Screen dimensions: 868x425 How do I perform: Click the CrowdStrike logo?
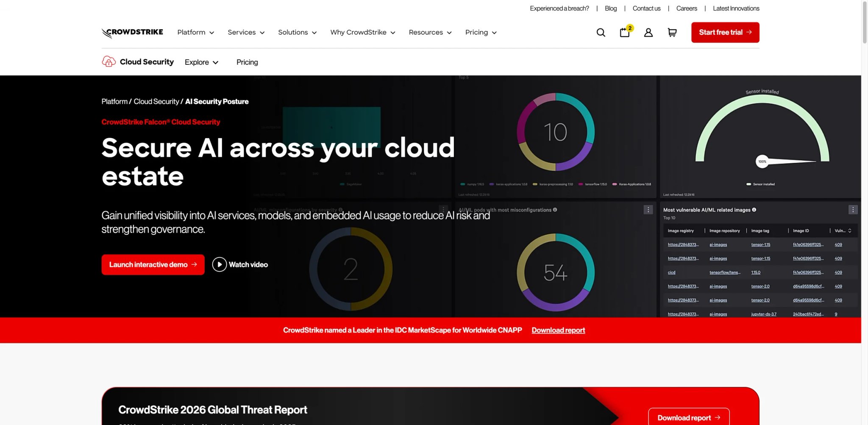coord(132,33)
